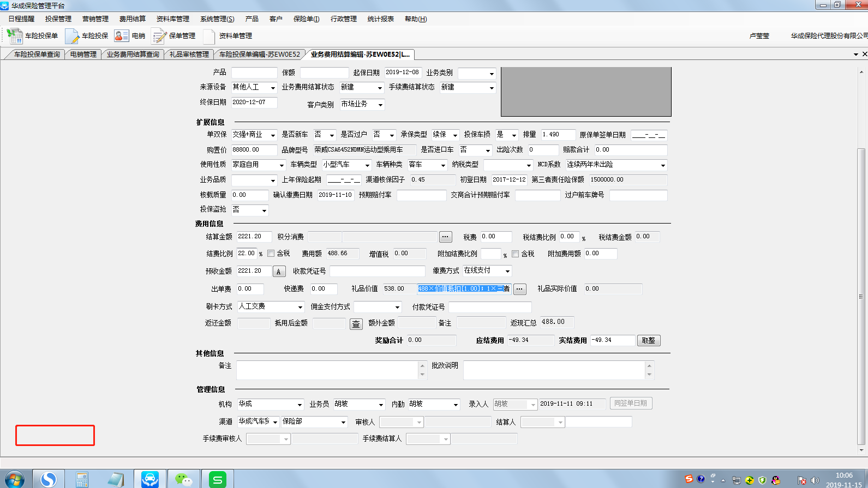Enable 含税 checkbox beside 附加结费比例
Screen dimensions: 868x488
pyautogui.click(x=515, y=254)
